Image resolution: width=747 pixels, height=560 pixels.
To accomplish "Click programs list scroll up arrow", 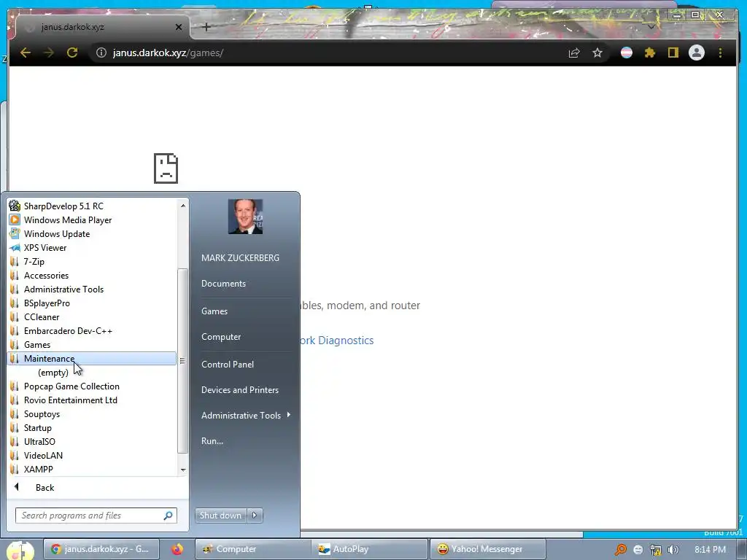I will click(x=183, y=206).
